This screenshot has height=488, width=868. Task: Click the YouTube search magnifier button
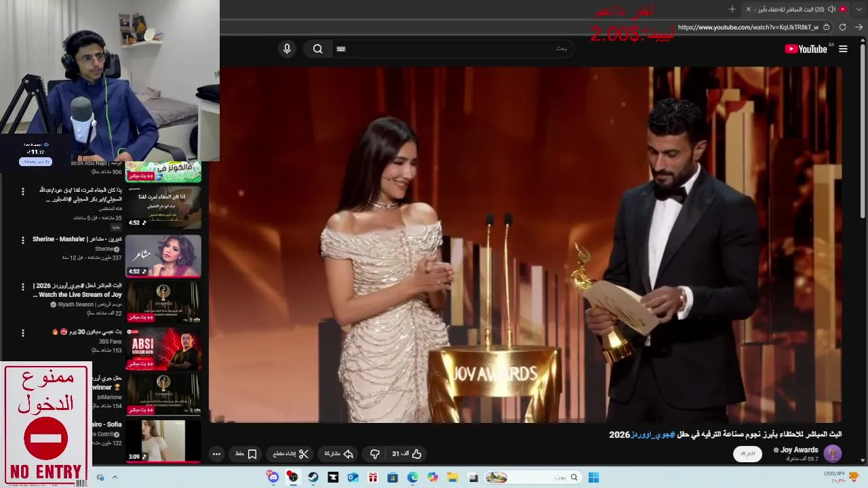coord(318,49)
